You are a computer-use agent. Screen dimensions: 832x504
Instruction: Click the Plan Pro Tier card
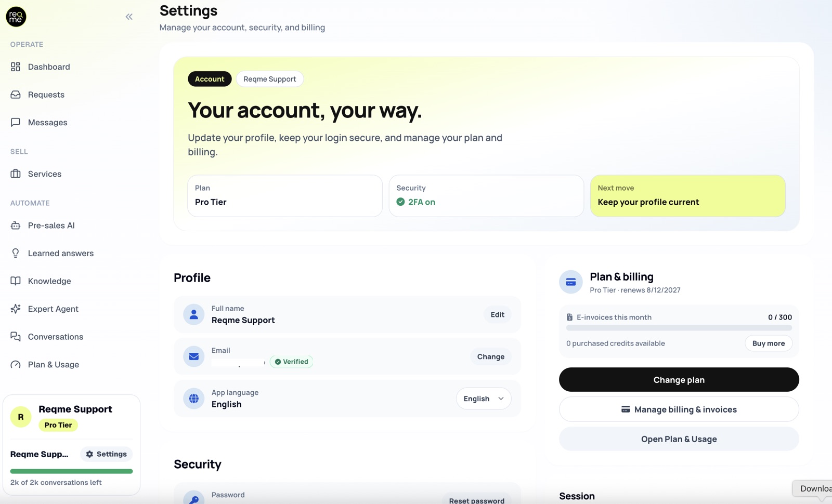[285, 195]
